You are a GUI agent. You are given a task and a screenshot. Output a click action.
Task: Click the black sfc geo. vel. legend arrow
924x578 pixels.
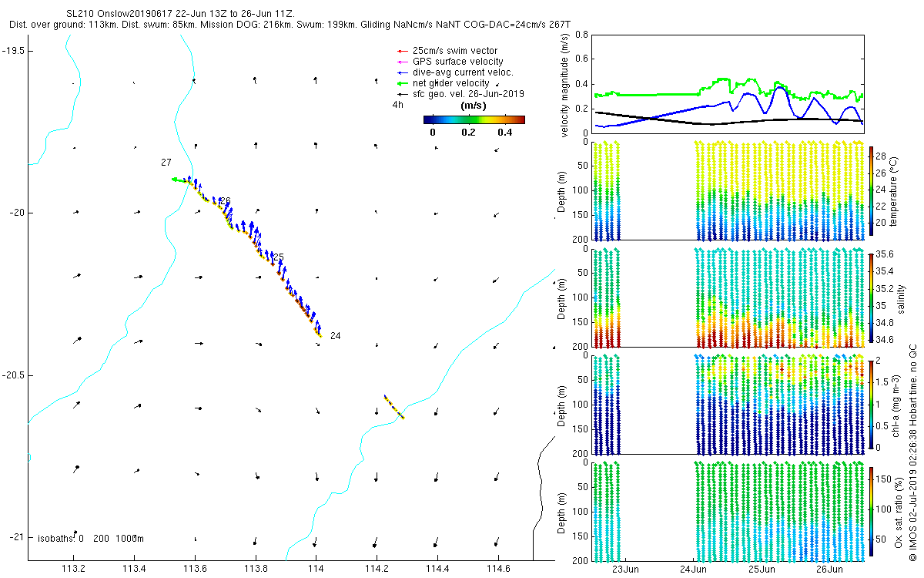(x=403, y=94)
